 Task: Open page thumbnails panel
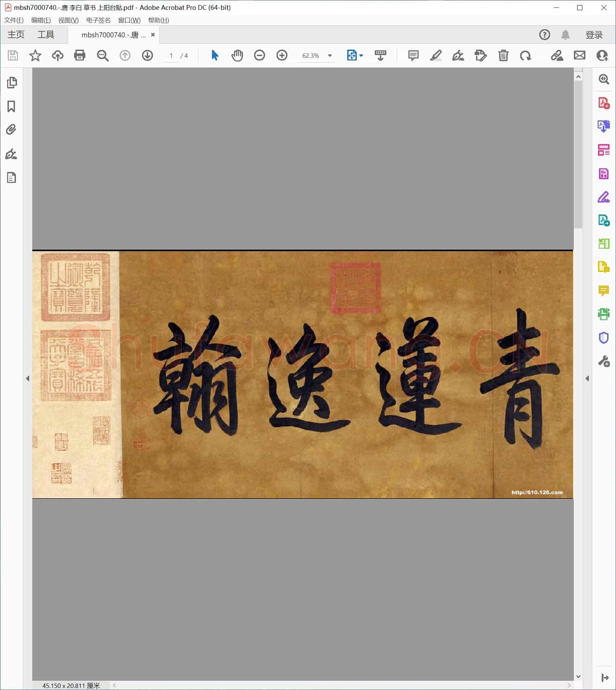coord(12,83)
